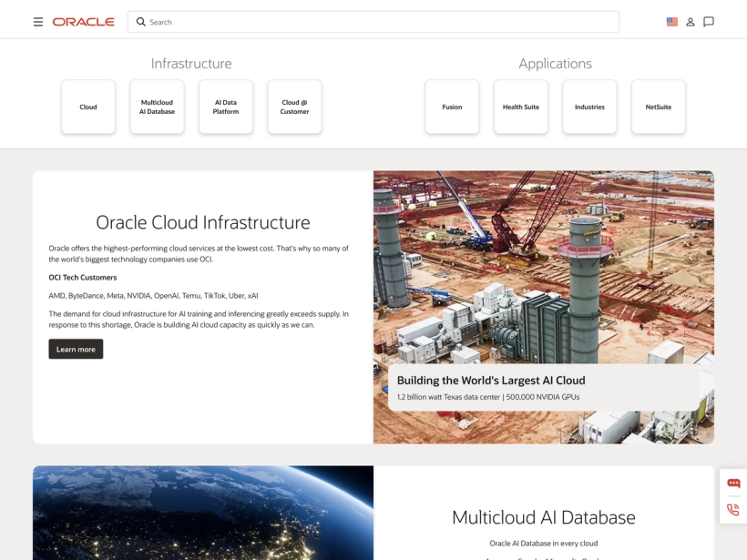747x560 pixels.
Task: Open the Cloud @ Customer card
Action: [294, 107]
